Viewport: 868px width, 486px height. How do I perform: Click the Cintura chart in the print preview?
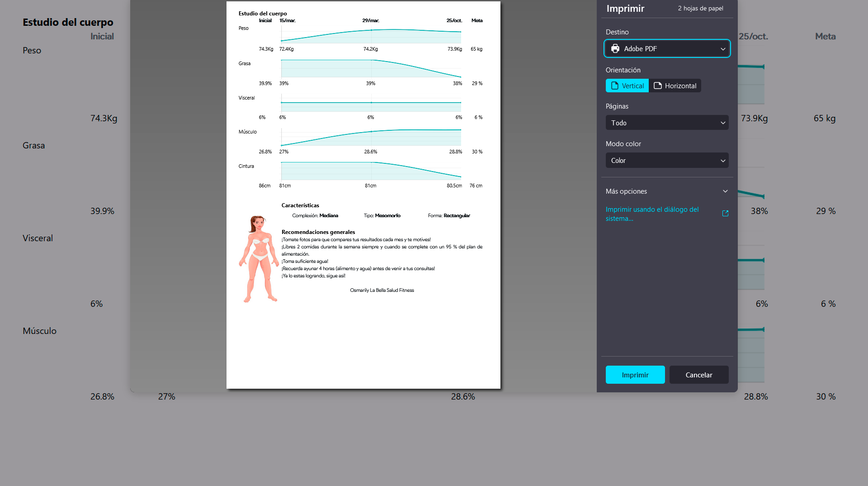click(371, 171)
